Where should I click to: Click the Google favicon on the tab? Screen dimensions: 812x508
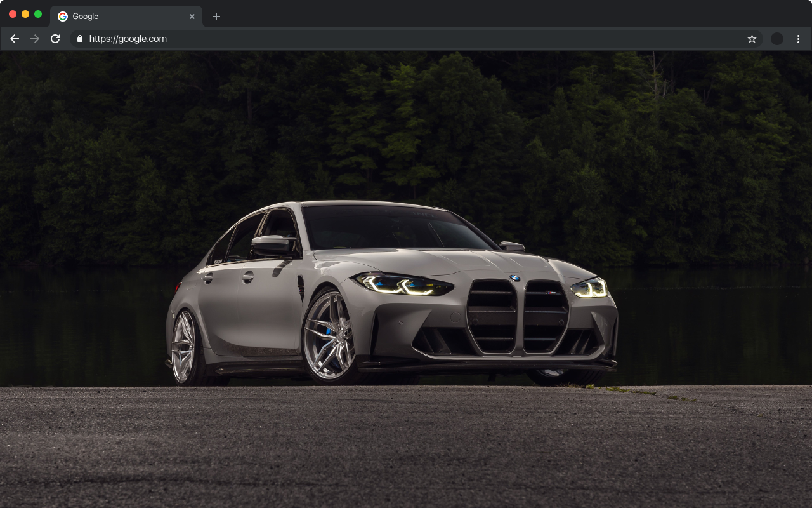62,16
